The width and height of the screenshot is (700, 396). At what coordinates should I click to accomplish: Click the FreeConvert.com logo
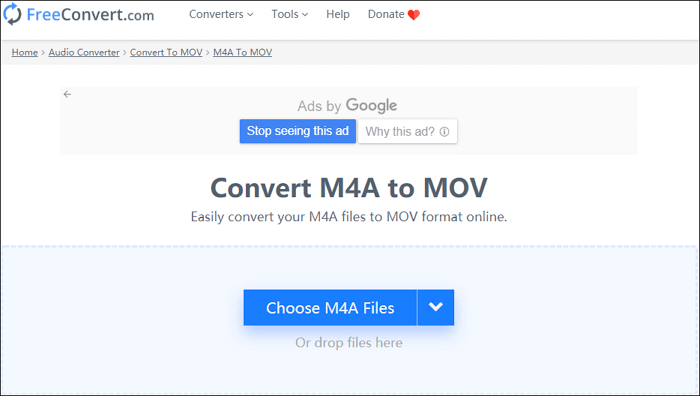(79, 14)
